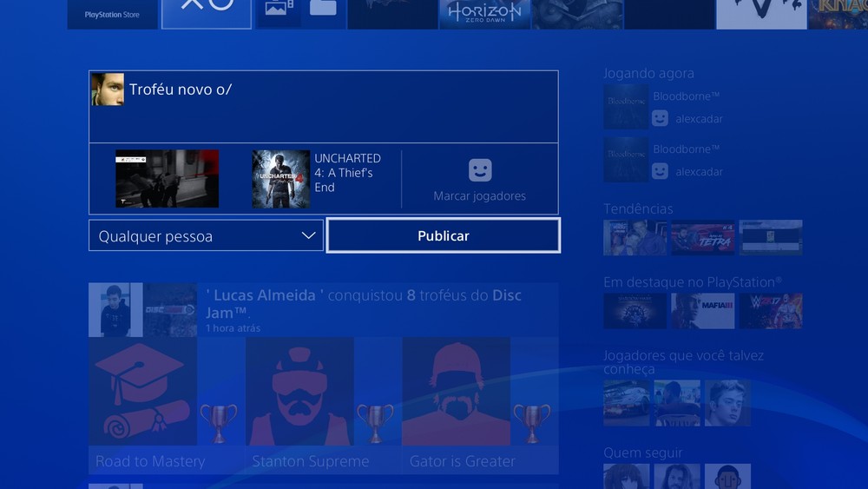Click the Lucas Almeida name link
The width and height of the screenshot is (868, 489).
265,295
